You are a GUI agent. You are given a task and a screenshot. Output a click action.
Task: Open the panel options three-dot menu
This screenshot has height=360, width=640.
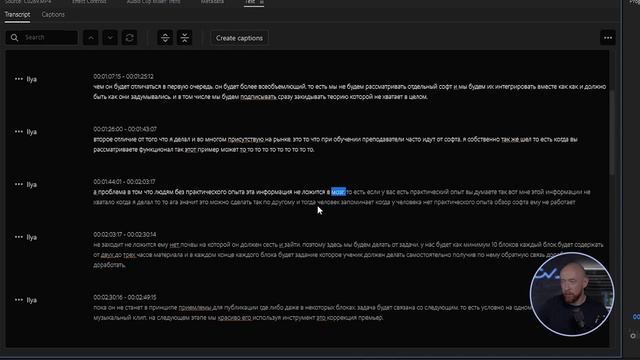[x=608, y=38]
